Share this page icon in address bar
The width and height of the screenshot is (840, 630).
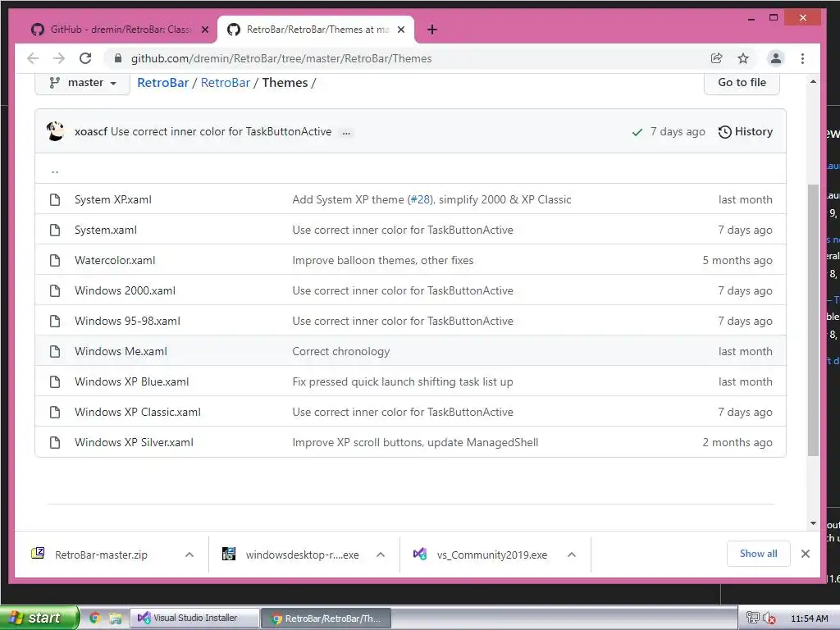716,58
